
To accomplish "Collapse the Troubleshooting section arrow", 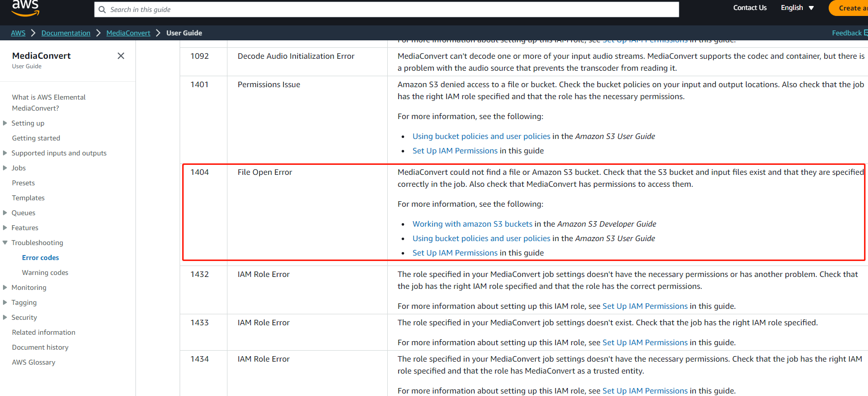I will click(x=5, y=243).
